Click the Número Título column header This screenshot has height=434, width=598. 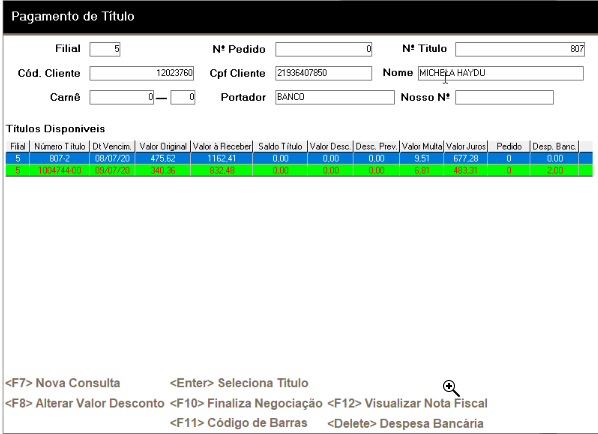(59, 146)
